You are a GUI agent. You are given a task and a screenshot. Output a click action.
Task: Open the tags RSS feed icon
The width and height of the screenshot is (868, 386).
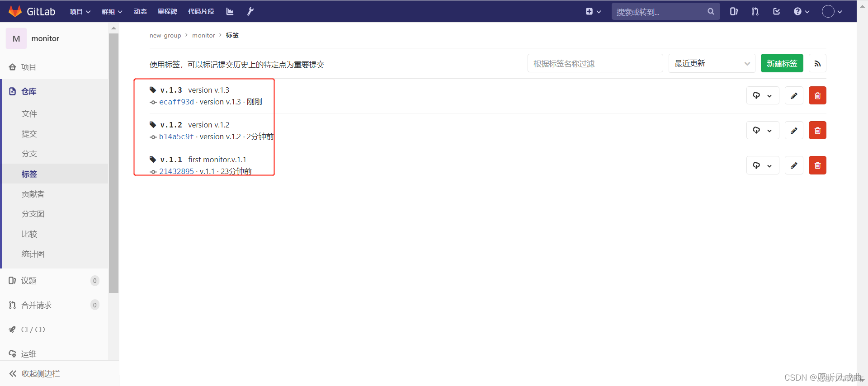[x=817, y=63]
